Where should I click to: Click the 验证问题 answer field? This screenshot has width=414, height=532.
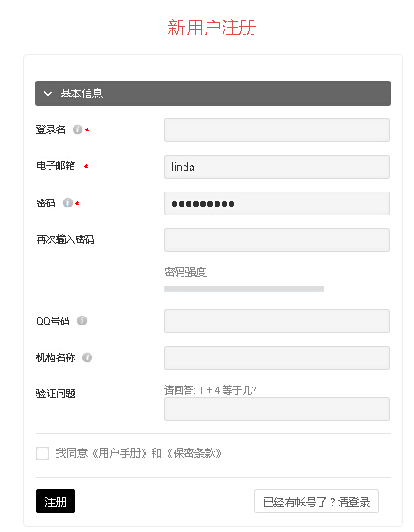[x=277, y=409]
